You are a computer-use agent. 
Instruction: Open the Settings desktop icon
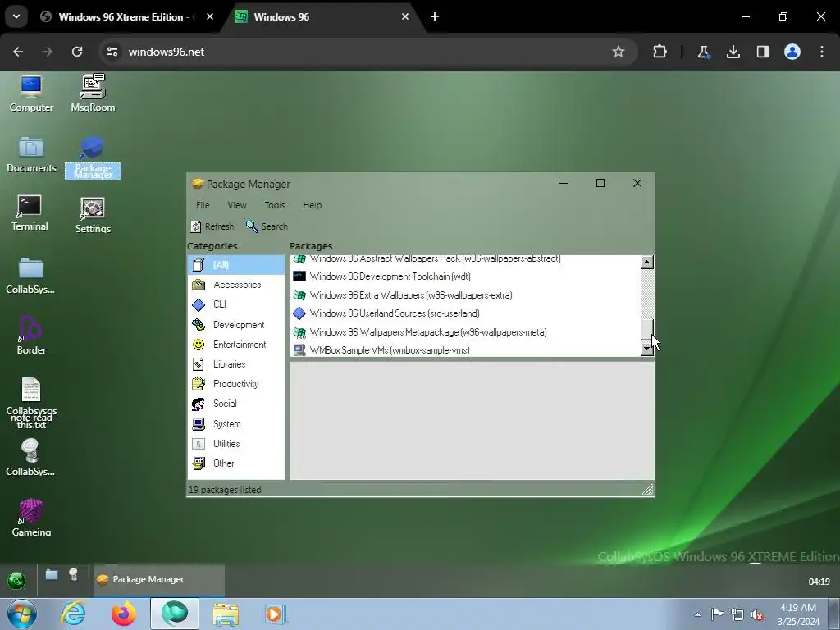(x=93, y=216)
